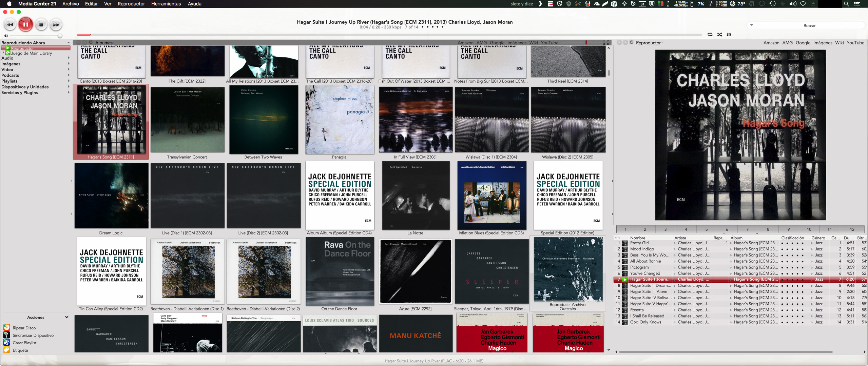Expand the Audio sidebar section
The image size is (868, 366).
(69, 58)
